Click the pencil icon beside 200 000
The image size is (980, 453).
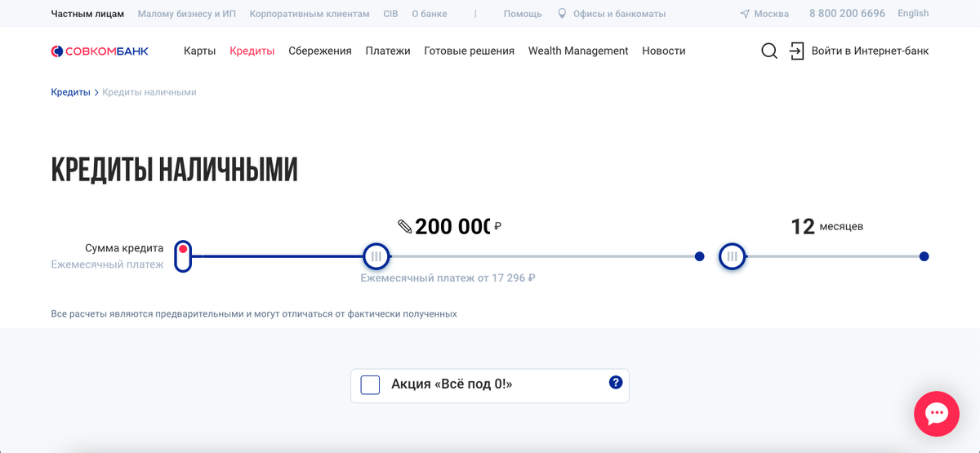click(x=405, y=226)
